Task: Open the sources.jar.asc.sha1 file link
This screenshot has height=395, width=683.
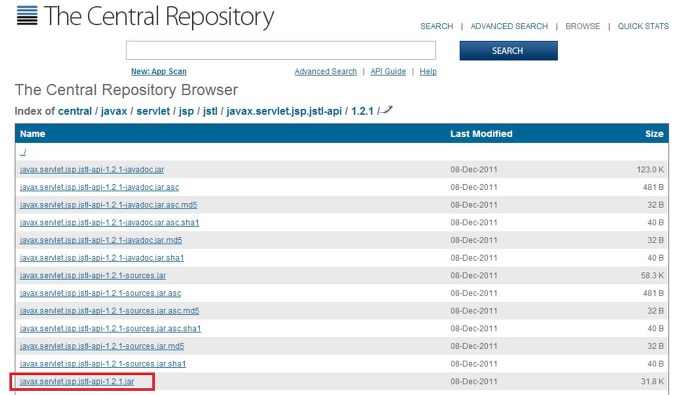Action: click(111, 328)
